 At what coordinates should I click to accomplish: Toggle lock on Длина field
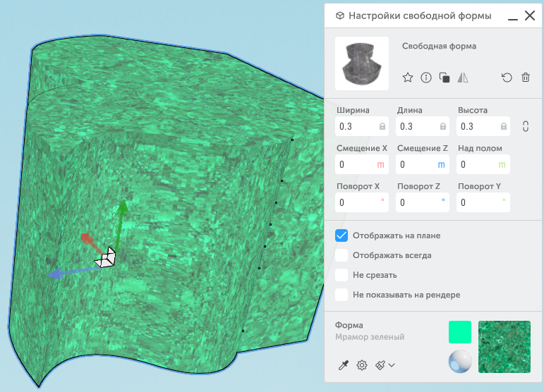pos(443,126)
